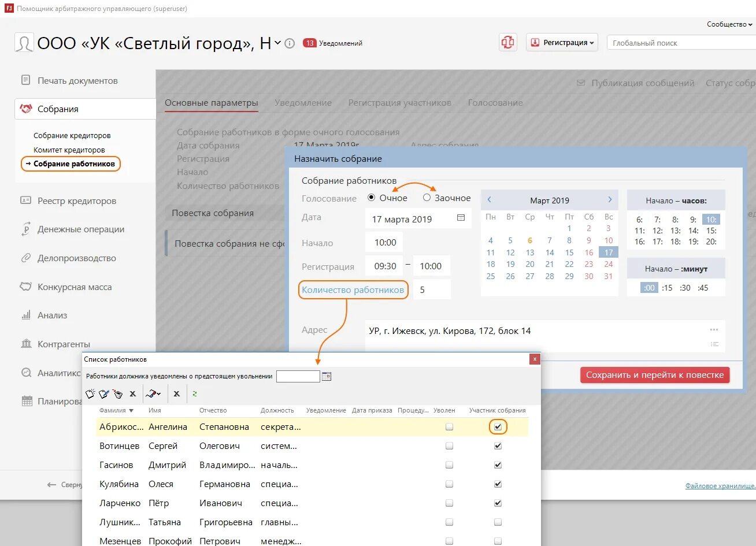Click dismissal notification date input field
The height and width of the screenshot is (546, 756).
[298, 376]
